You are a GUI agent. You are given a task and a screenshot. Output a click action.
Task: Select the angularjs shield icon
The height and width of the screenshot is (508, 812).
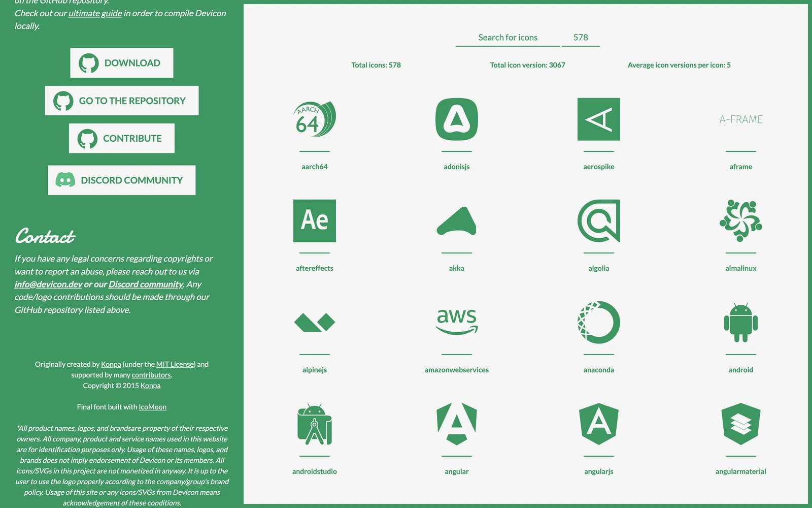tap(599, 424)
